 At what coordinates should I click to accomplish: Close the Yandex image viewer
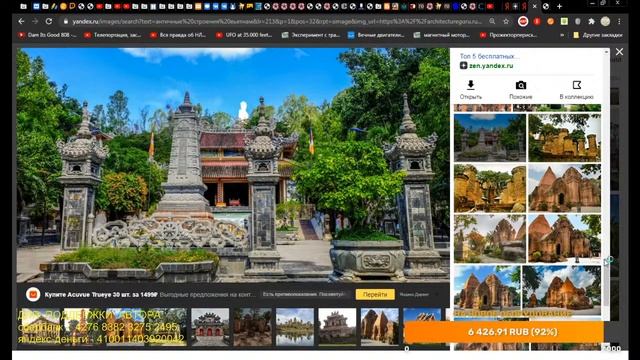619,51
